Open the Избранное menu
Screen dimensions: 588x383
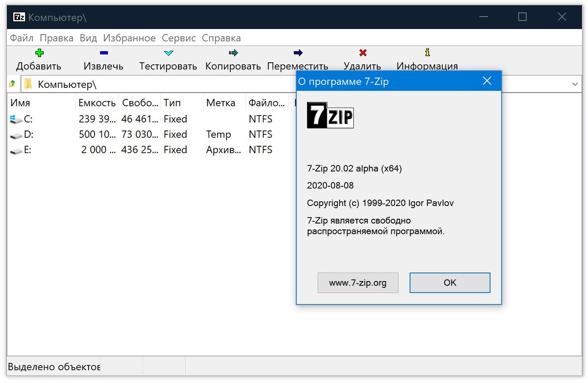point(129,38)
